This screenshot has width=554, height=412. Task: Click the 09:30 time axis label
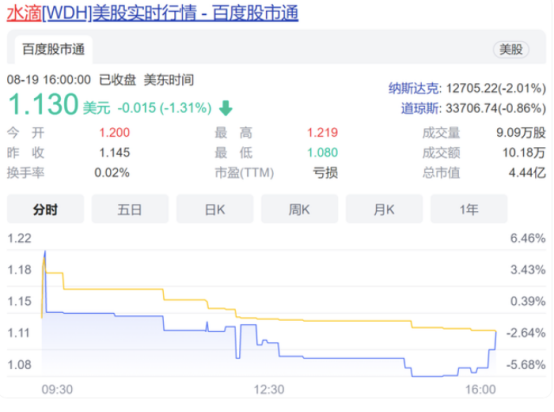click(57, 389)
